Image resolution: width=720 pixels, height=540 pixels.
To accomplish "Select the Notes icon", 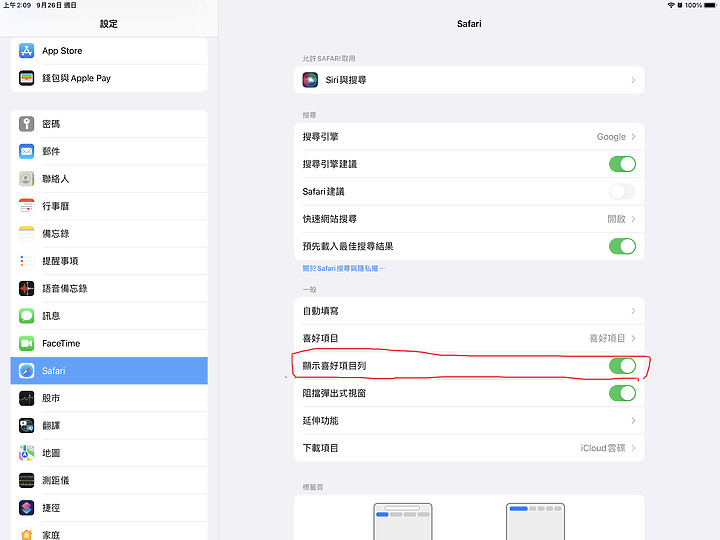I will pyautogui.click(x=26, y=233).
